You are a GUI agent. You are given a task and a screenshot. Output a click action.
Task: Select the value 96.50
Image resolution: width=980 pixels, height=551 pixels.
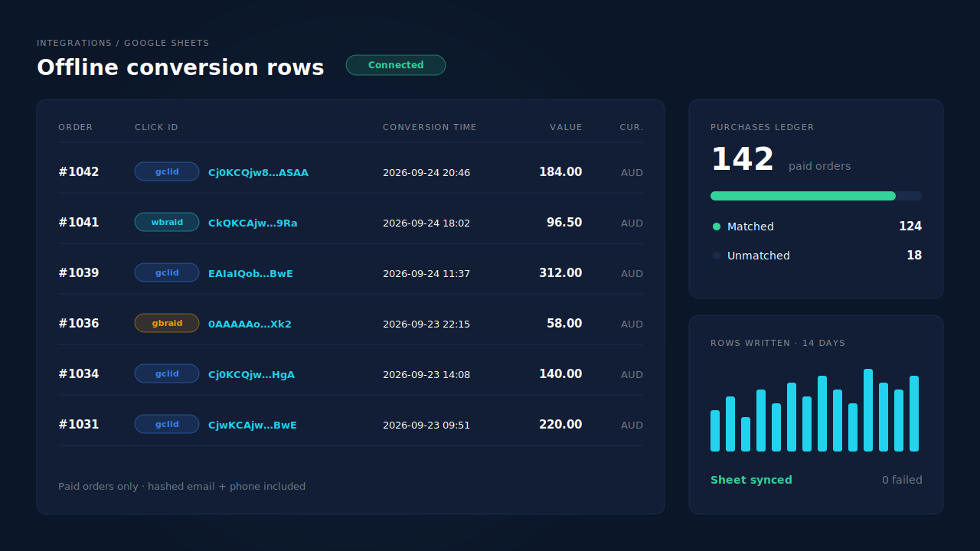click(564, 223)
